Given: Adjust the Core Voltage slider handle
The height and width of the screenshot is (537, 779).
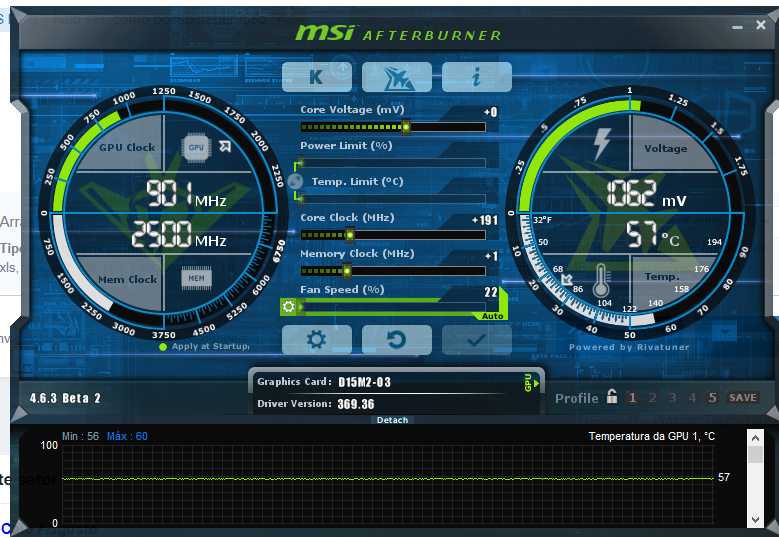Looking at the screenshot, I should pos(406,127).
